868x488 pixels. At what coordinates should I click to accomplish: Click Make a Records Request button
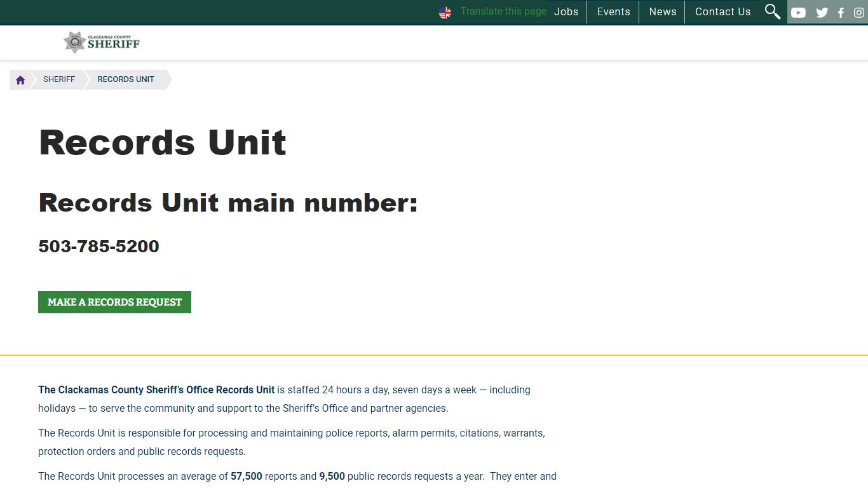(114, 302)
